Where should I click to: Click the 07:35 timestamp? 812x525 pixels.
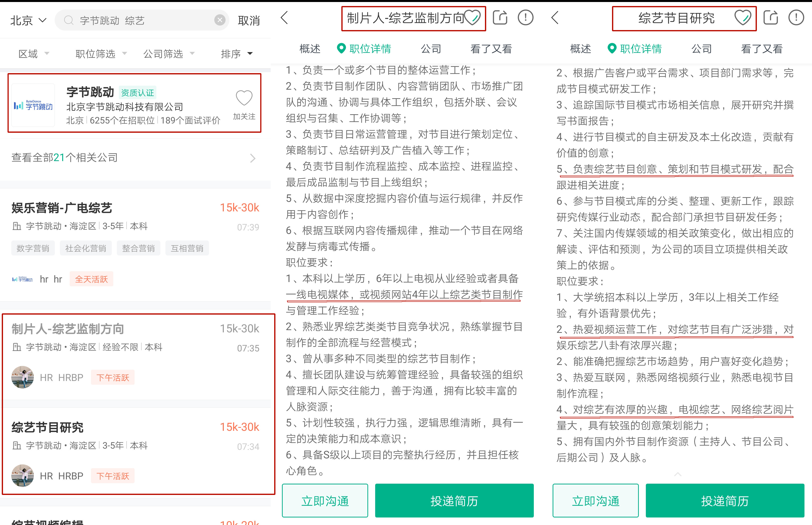pyautogui.click(x=248, y=348)
